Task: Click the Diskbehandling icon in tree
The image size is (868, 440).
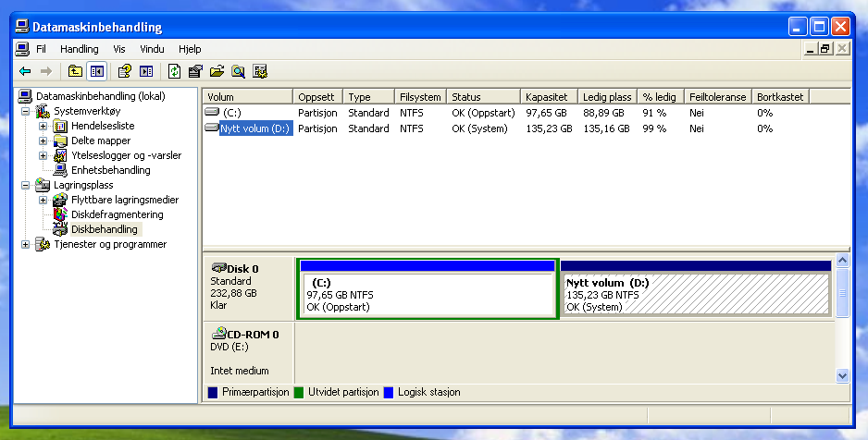Action: (x=60, y=229)
